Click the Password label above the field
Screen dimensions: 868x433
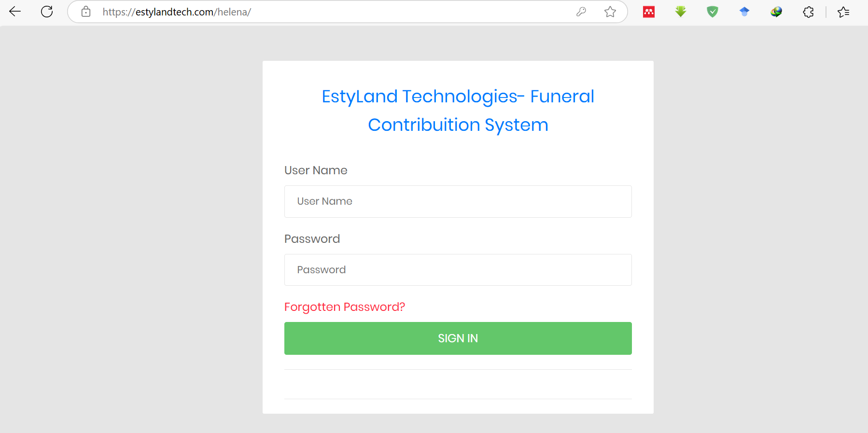coord(312,239)
